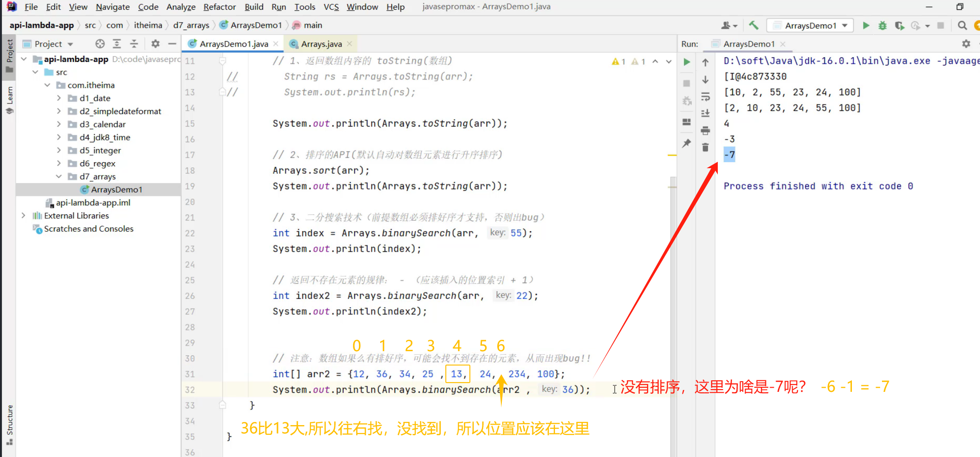Image resolution: width=980 pixels, height=457 pixels.
Task: Hide the Project tool window
Action: coord(172,44)
